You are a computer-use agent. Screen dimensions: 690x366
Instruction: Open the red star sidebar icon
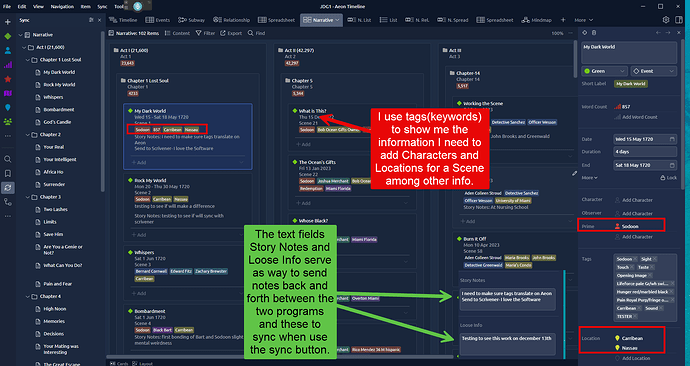[x=7, y=79]
